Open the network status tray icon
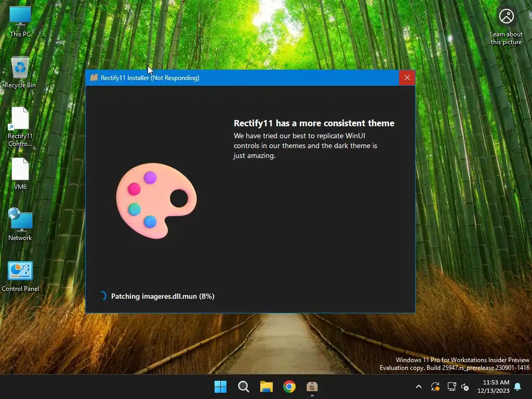This screenshot has height=399, width=532. tap(451, 387)
